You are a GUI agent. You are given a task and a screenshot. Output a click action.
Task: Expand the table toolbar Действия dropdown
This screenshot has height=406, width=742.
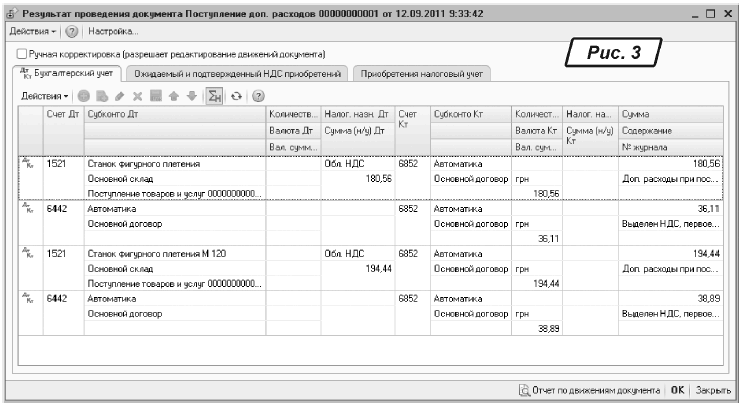[x=46, y=97]
